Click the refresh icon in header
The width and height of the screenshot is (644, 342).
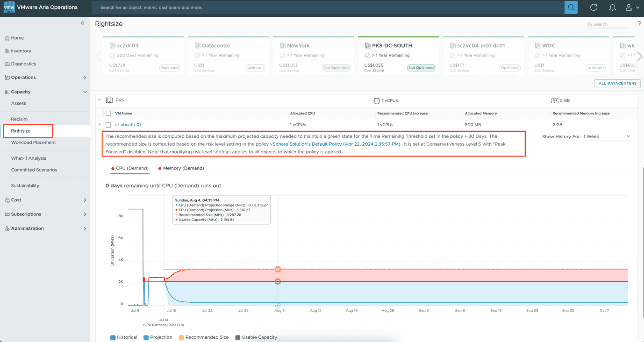pos(594,7)
